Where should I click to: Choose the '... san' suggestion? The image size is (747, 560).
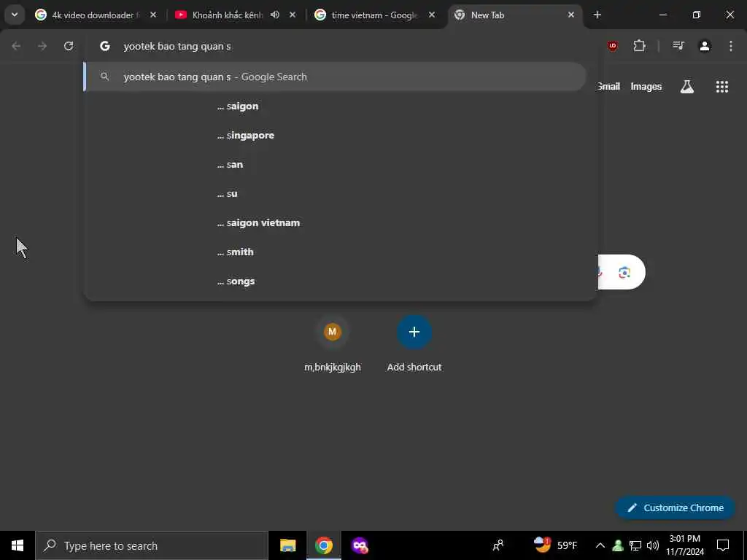click(x=335, y=164)
